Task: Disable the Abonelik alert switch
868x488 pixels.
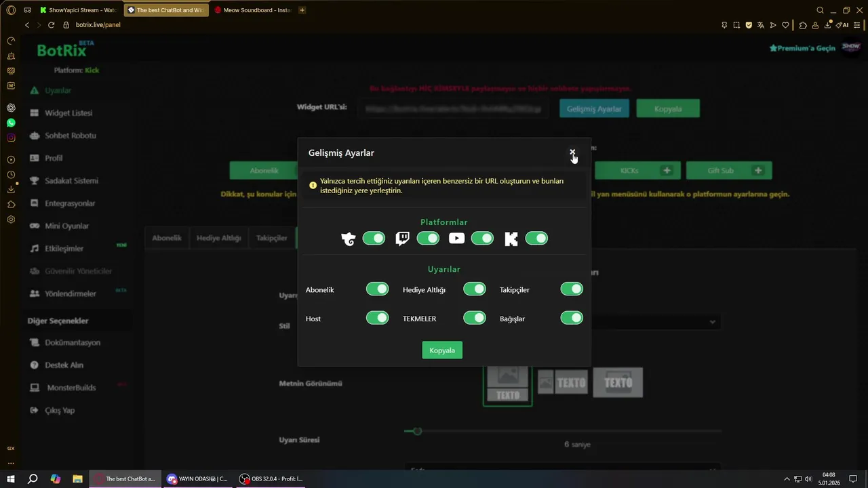Action: click(378, 289)
